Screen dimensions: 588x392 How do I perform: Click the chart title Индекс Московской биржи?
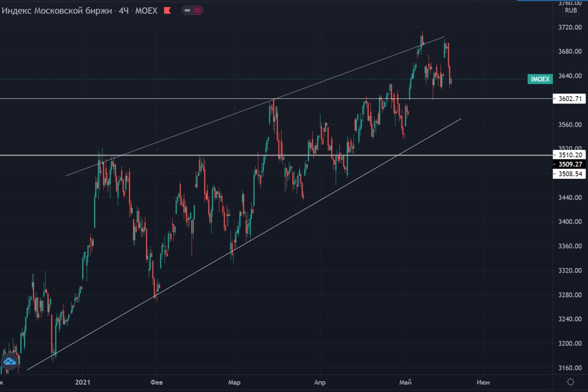pyautogui.click(x=57, y=10)
